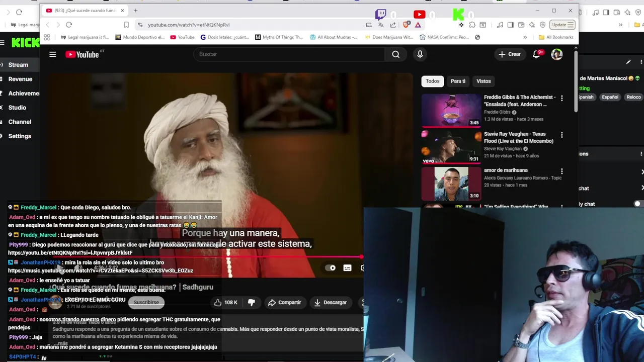Screen dimensions: 644x362
Task: Open Freddie Gibbs Ensalada video thumbnail
Action: click(x=451, y=110)
